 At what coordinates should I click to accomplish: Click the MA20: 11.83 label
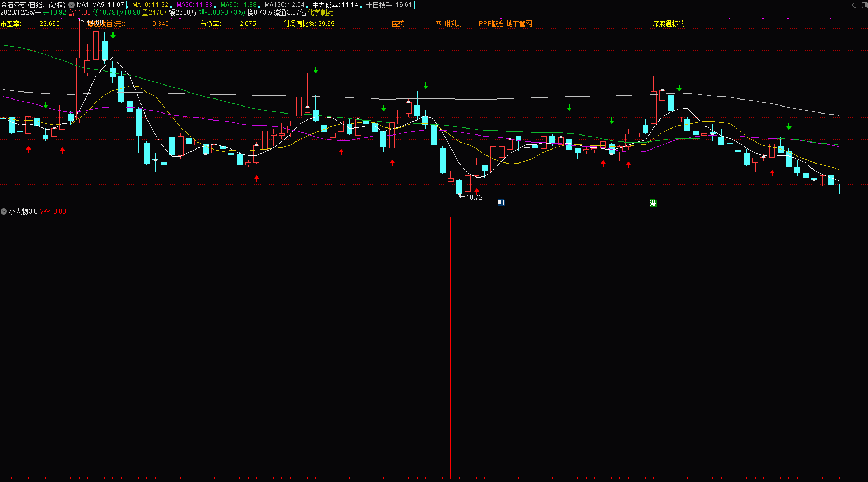click(x=195, y=5)
